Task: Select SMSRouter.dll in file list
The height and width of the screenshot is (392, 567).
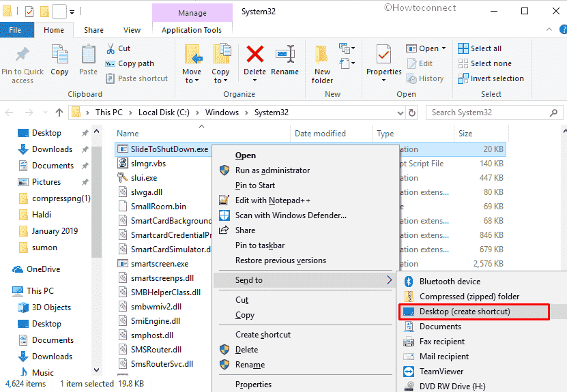Action: click(149, 350)
